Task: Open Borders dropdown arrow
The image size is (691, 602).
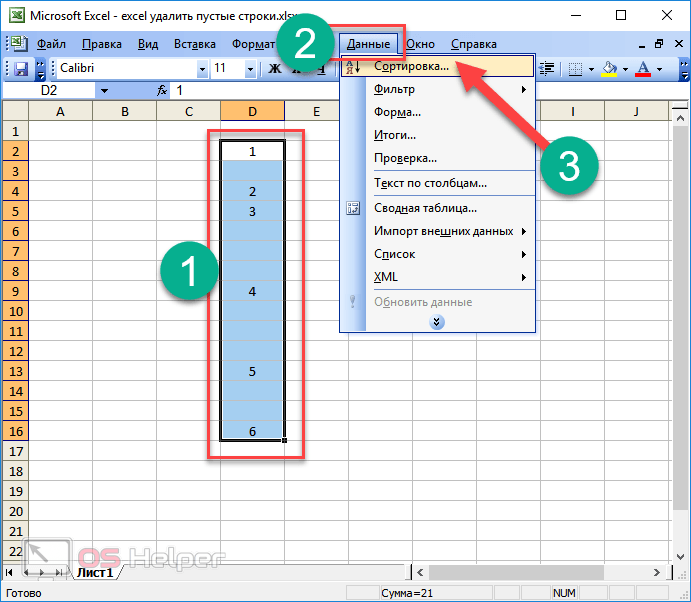Action: 591,69
